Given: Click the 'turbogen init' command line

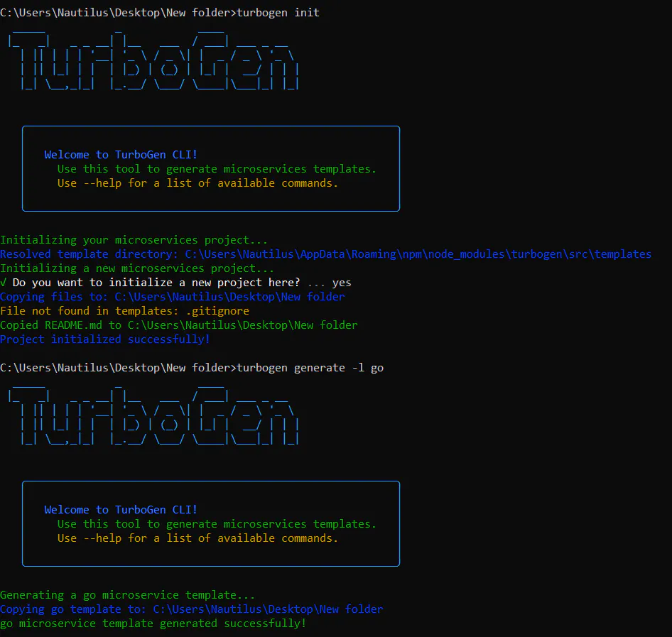Looking at the screenshot, I should [x=160, y=13].
